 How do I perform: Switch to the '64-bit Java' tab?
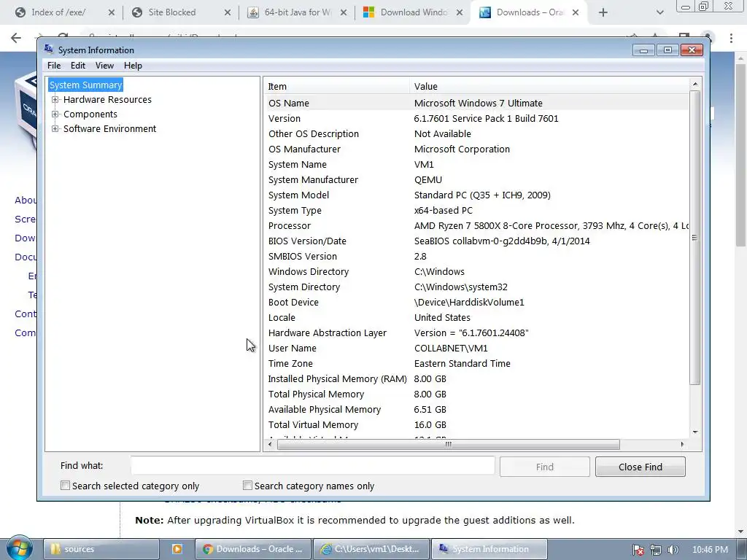tap(298, 12)
